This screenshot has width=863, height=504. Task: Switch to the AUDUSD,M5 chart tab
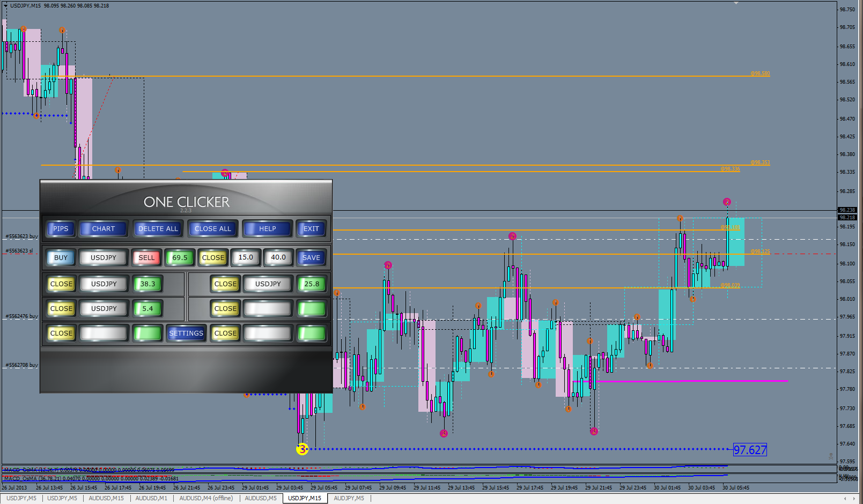click(x=261, y=499)
